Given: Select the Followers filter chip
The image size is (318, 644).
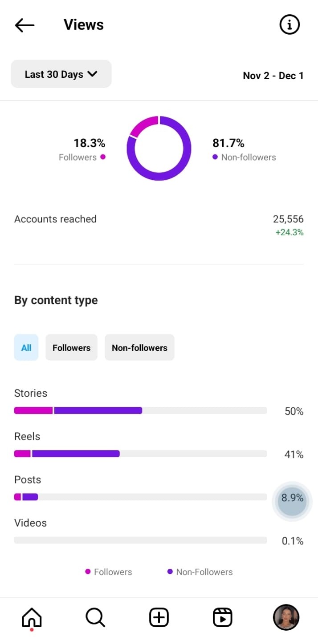Looking at the screenshot, I should 71,347.
